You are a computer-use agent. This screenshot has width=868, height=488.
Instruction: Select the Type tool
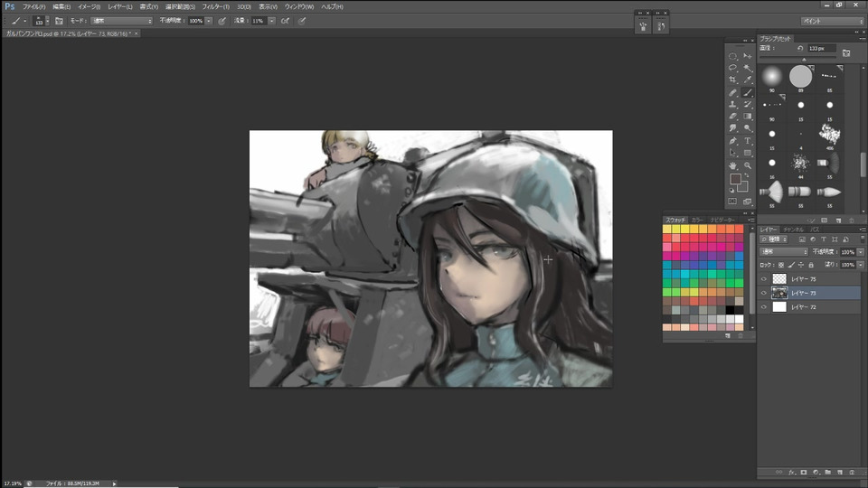click(x=748, y=141)
